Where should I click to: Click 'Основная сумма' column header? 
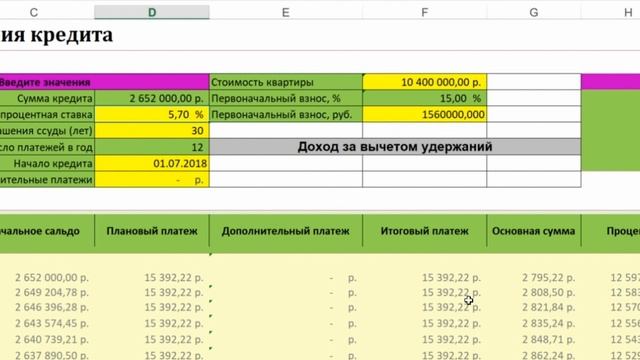(533, 231)
